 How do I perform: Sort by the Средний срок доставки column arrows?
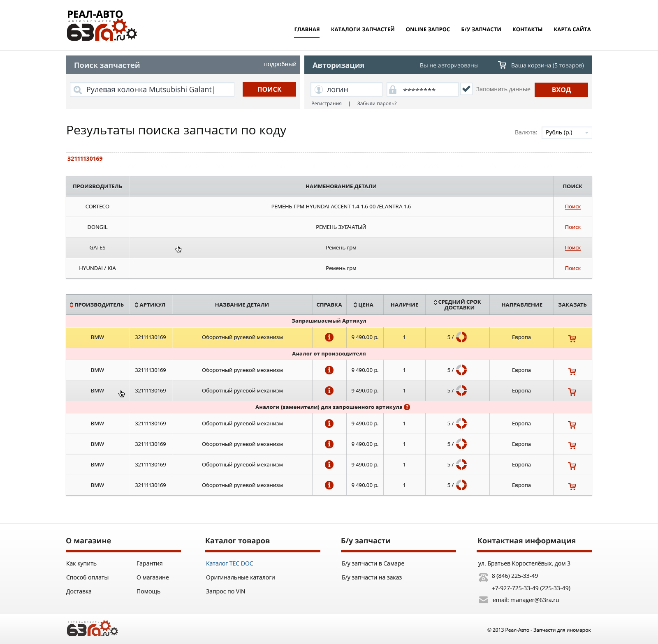(436, 302)
